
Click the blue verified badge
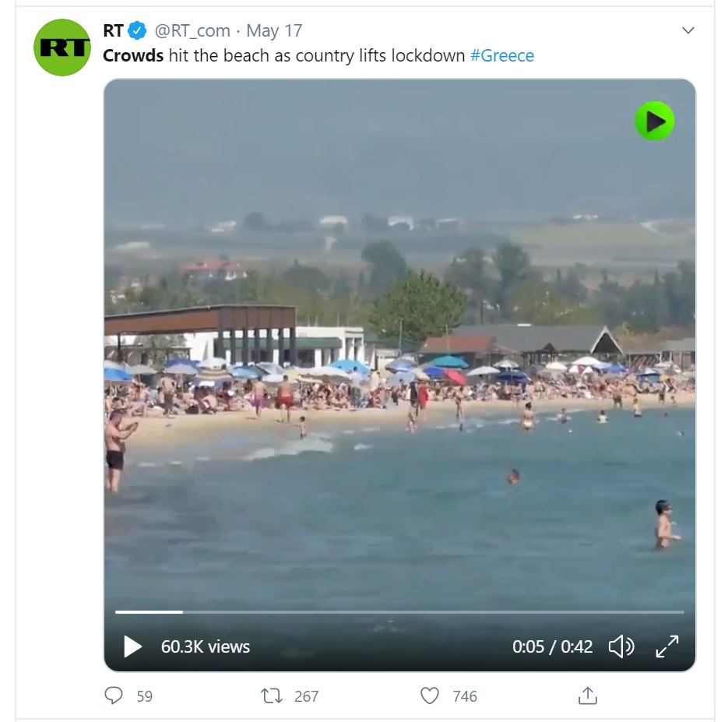(x=138, y=30)
